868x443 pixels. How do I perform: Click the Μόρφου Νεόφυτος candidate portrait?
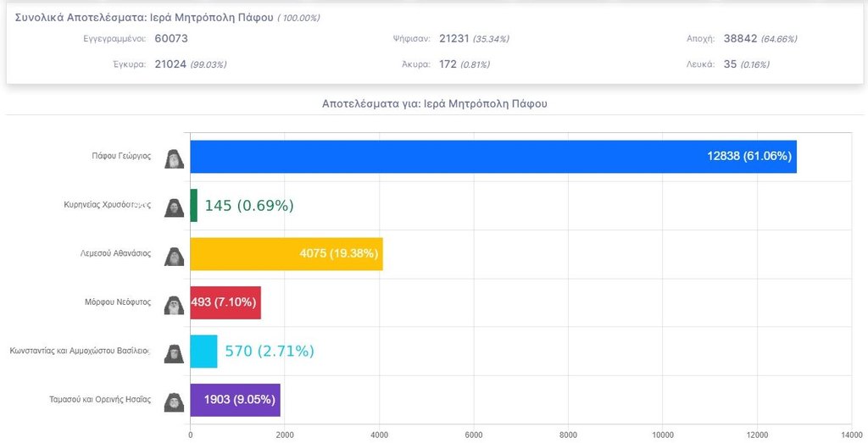174,305
